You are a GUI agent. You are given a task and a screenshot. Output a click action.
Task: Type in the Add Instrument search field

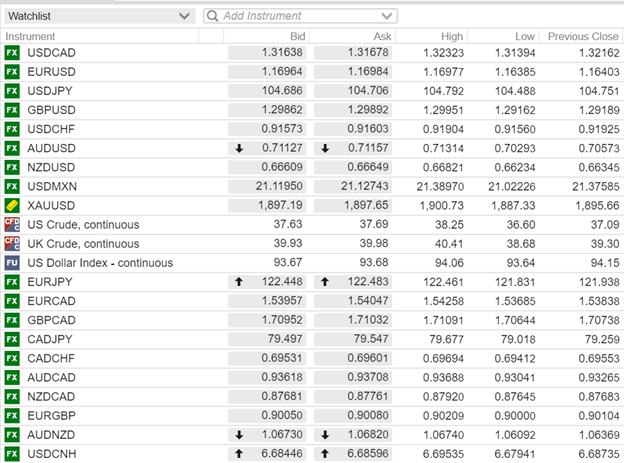click(300, 16)
